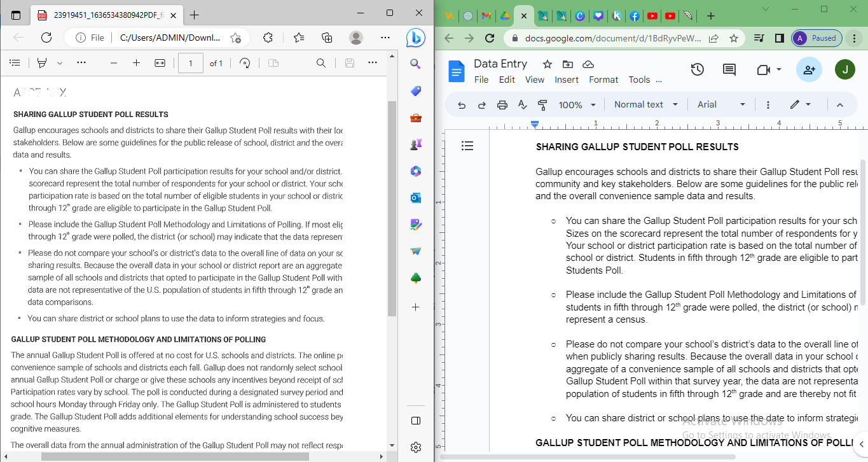This screenshot has height=462, width=868.
Task: Switch to the Gmail tab in Chrome
Action: point(486,16)
